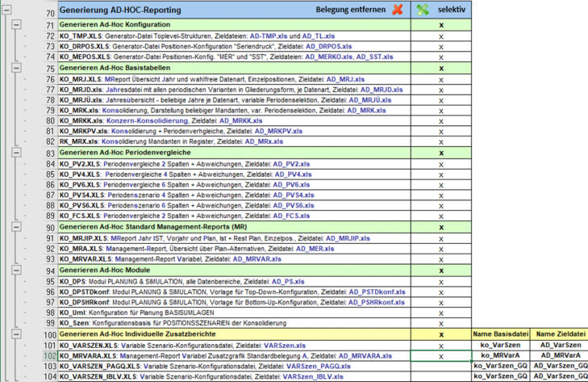588x382 pixels.
Task: Collapse the Ad-Hoc Konfiguration outline group
Action: click(x=15, y=26)
